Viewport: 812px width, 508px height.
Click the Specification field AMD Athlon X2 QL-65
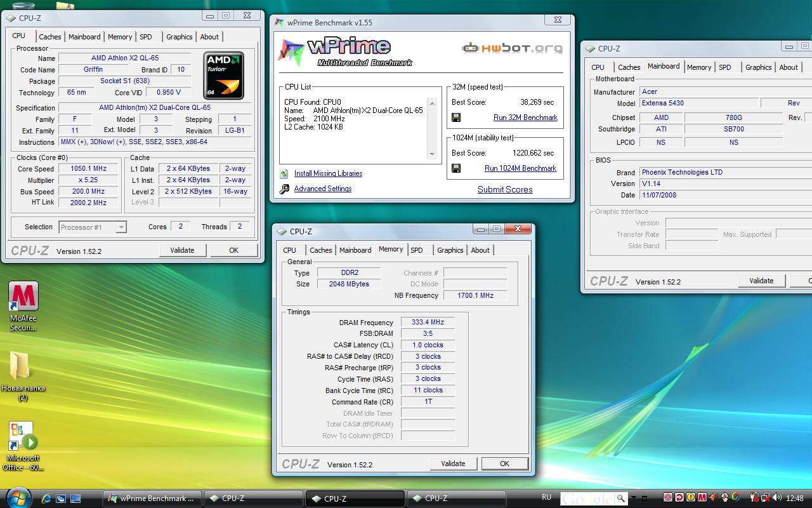pyautogui.click(x=155, y=108)
